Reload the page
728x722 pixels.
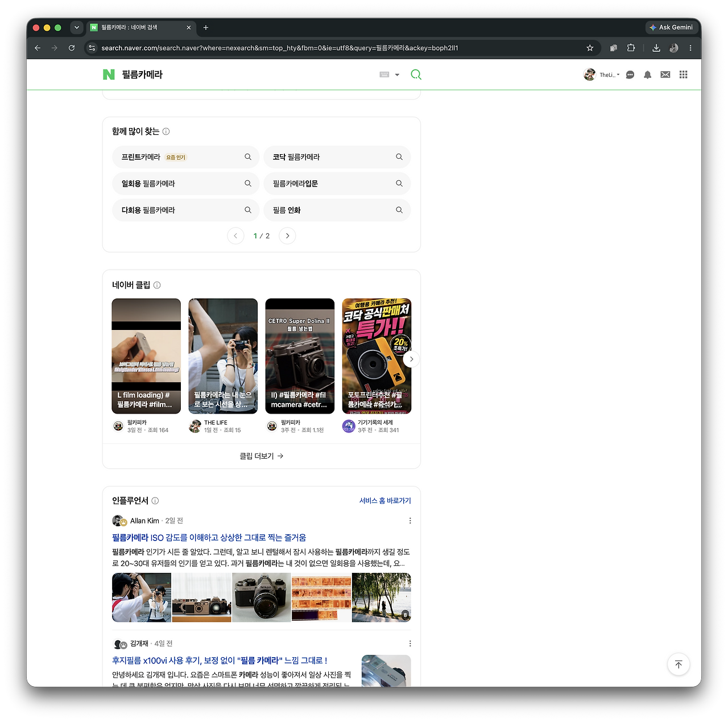coord(72,48)
